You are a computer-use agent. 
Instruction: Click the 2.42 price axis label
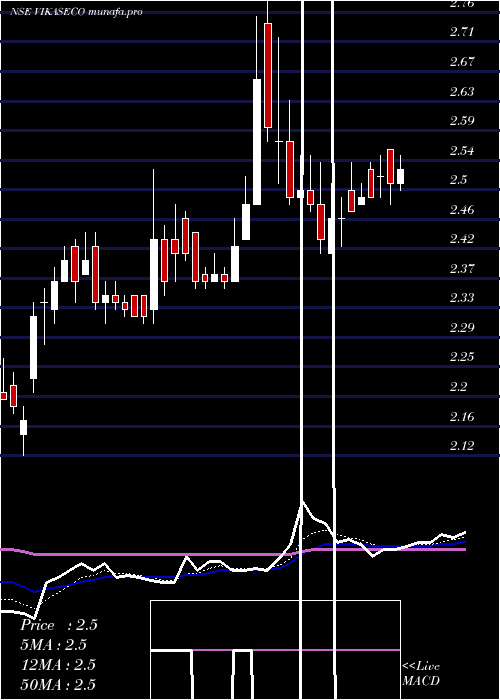click(461, 239)
